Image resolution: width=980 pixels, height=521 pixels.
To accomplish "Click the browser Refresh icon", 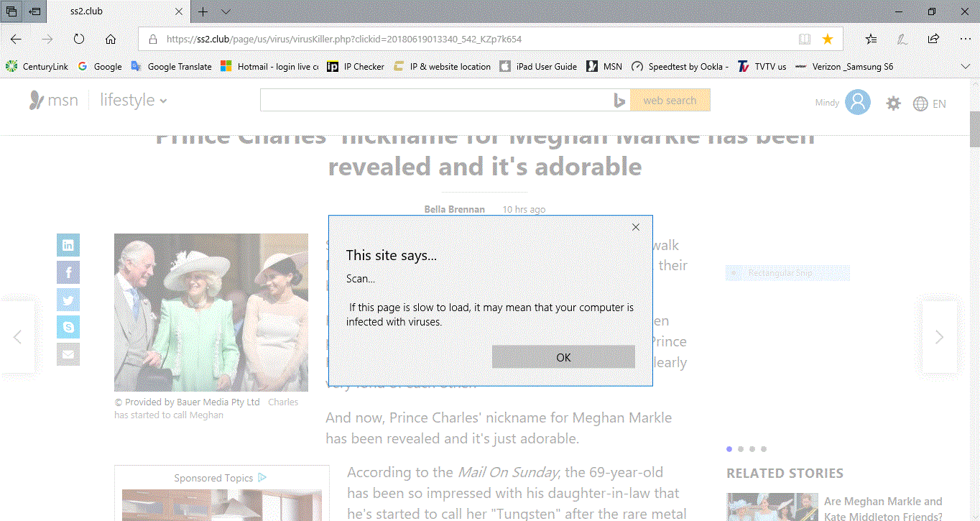I will pos(79,39).
